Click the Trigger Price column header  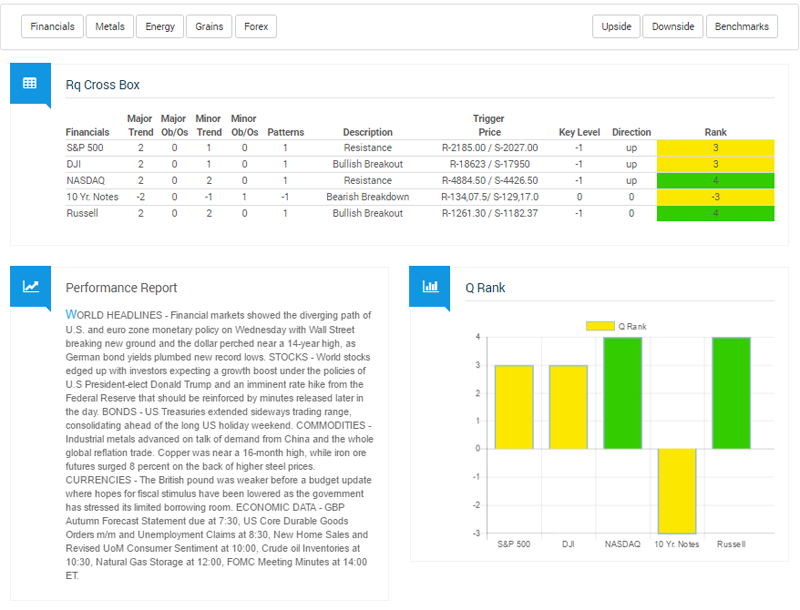point(489,125)
